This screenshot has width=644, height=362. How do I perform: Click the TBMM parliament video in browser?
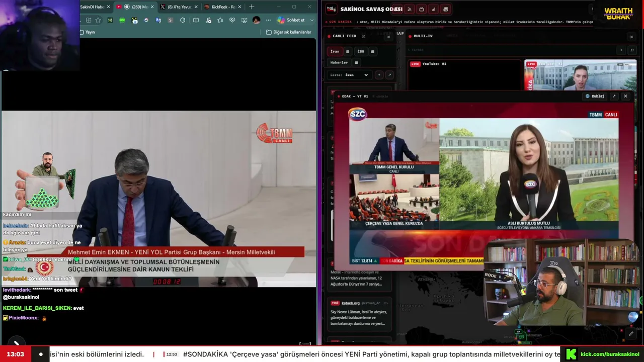coord(158,199)
